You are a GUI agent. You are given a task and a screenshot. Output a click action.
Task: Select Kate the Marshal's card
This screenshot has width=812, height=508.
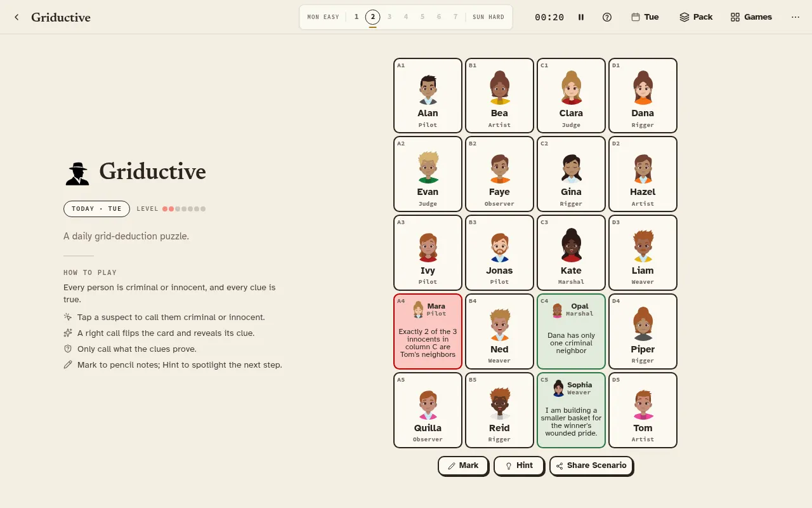(x=571, y=253)
